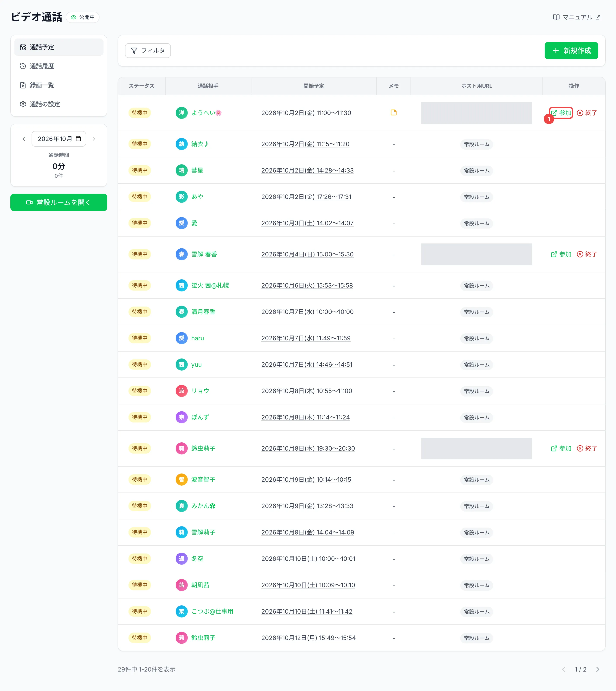Select 録画一覧 in the sidebar
The image size is (616, 691).
[59, 85]
